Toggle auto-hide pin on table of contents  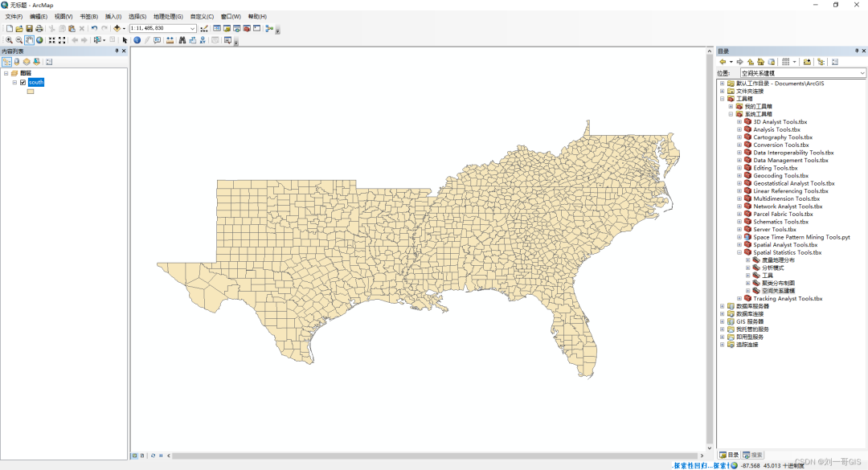117,51
